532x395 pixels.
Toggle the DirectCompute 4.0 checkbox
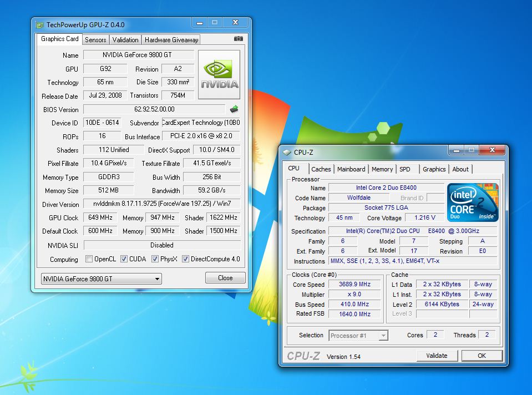185,259
